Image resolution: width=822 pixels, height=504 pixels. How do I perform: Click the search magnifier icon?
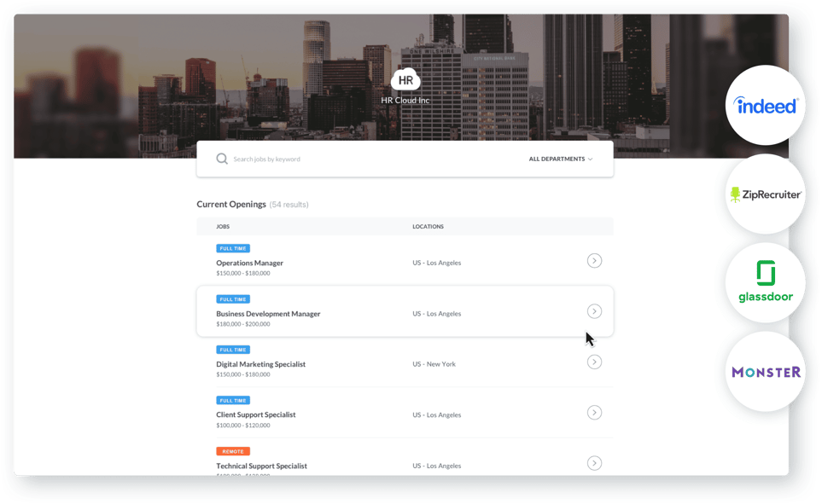[x=222, y=159]
